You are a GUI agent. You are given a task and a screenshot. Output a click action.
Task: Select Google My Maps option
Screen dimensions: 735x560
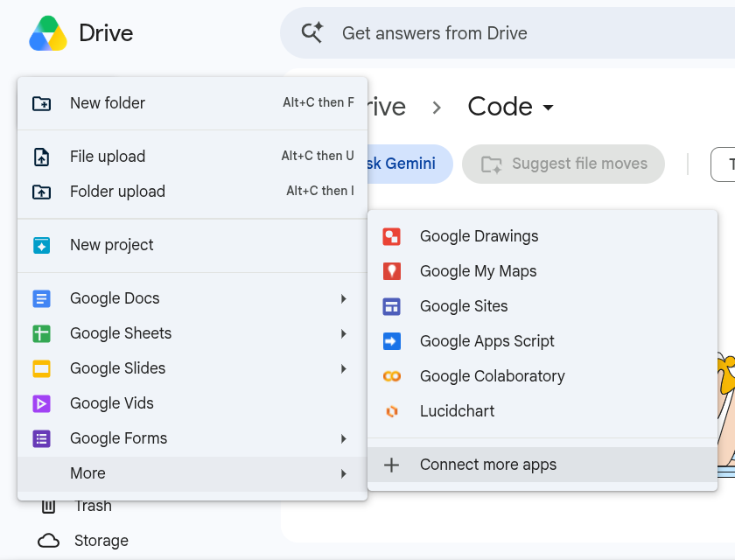click(542, 271)
